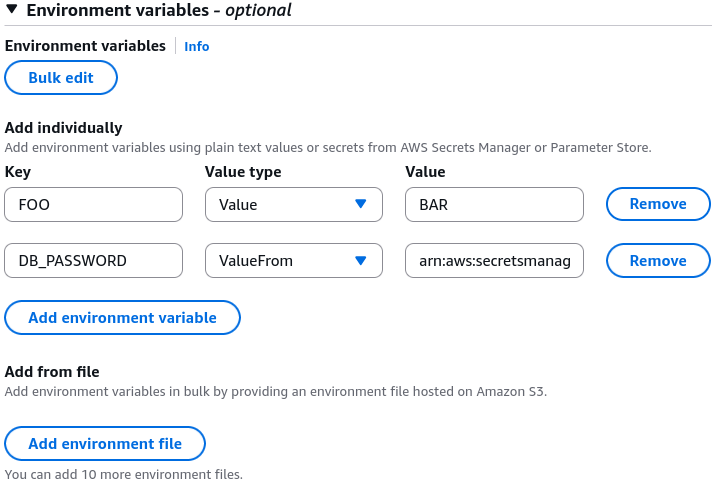Viewport: 712px width, 489px height.
Task: Select the BAR value text field
Action: tap(494, 204)
